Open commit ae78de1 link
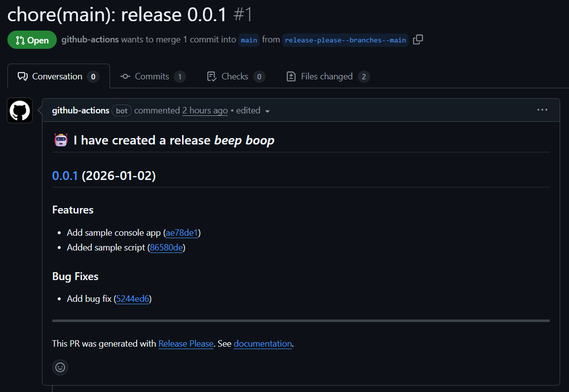The width and height of the screenshot is (569, 392). pos(182,233)
